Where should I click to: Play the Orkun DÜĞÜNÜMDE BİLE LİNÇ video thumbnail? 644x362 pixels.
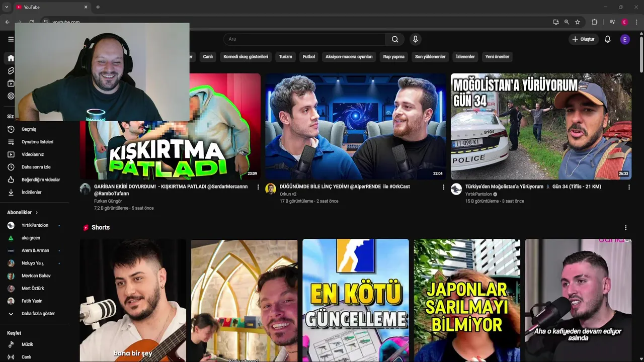[356, 126]
